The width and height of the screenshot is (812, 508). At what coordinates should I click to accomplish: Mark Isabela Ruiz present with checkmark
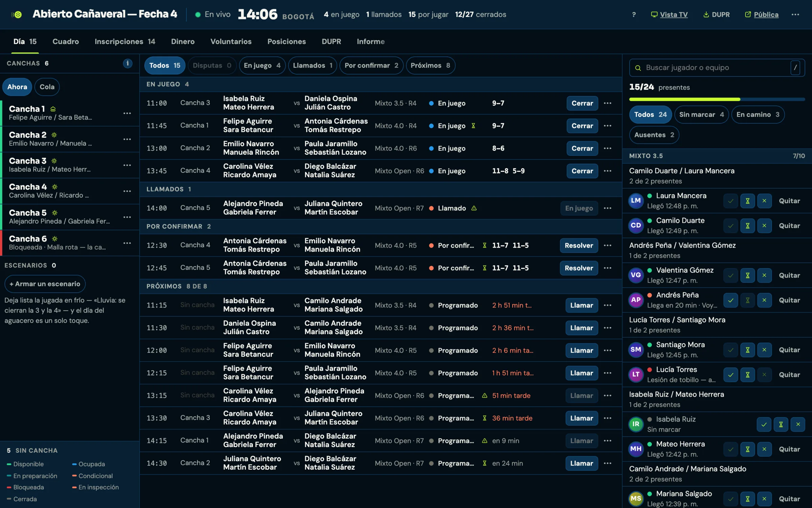click(764, 424)
